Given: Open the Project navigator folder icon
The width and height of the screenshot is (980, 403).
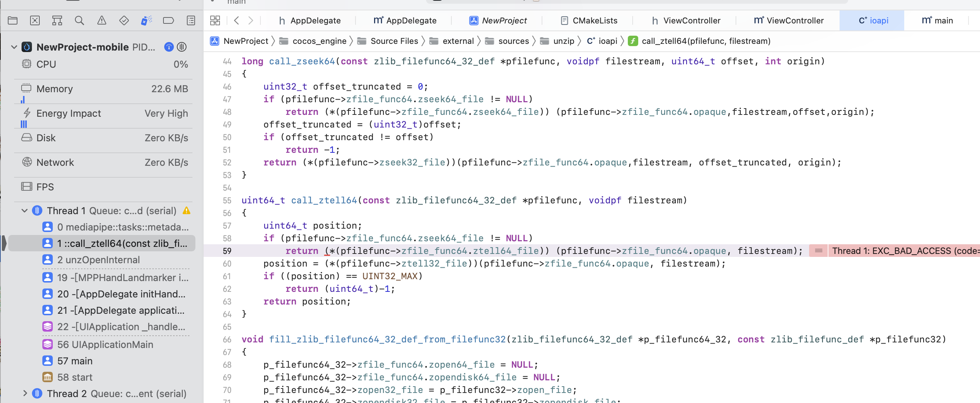Looking at the screenshot, I should (x=13, y=20).
